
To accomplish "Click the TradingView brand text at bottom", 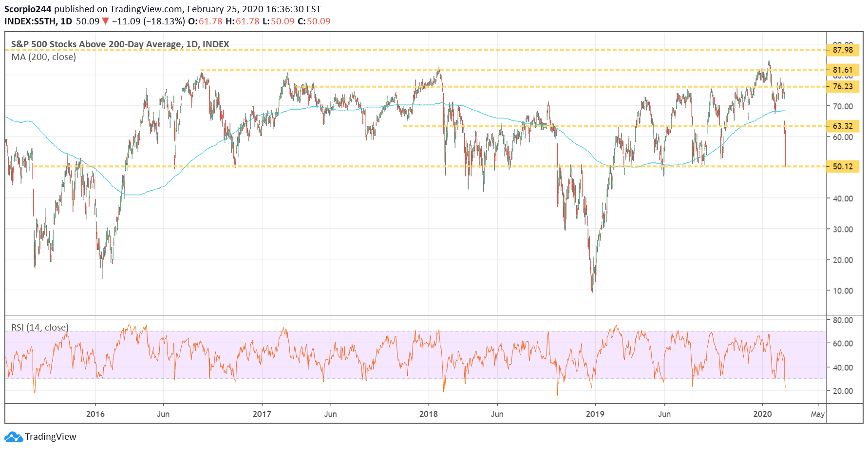I will (51, 436).
